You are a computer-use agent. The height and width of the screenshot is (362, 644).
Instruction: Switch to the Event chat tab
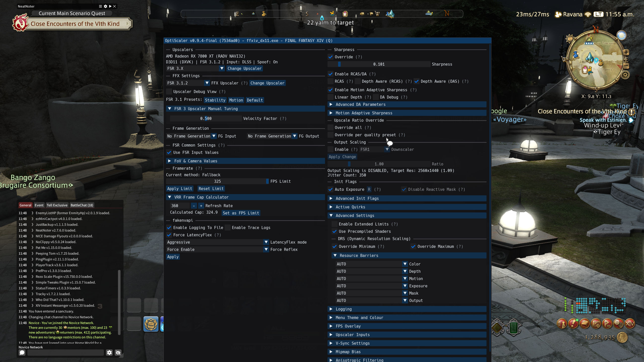tap(39, 205)
